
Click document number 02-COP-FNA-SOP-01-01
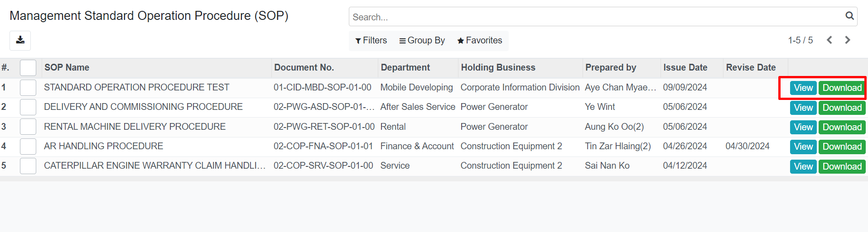323,146
